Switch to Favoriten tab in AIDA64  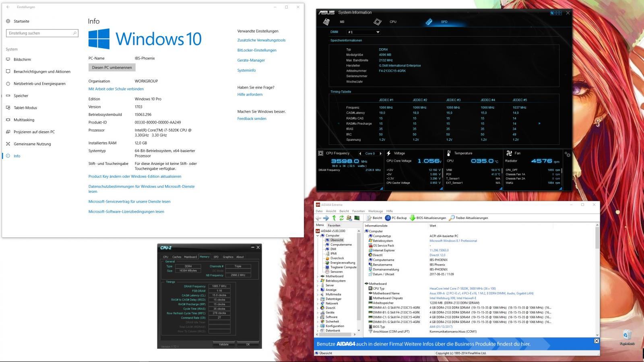(334, 225)
